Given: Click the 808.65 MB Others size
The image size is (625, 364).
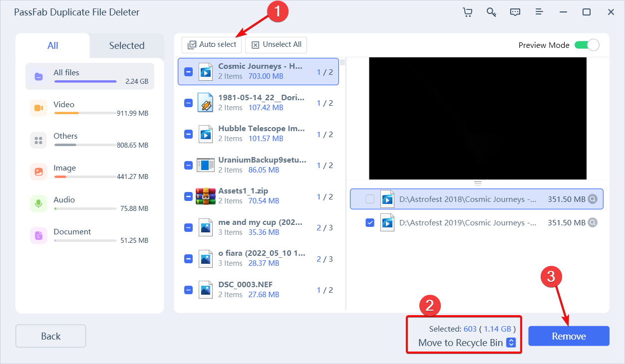Looking at the screenshot, I should [x=133, y=145].
